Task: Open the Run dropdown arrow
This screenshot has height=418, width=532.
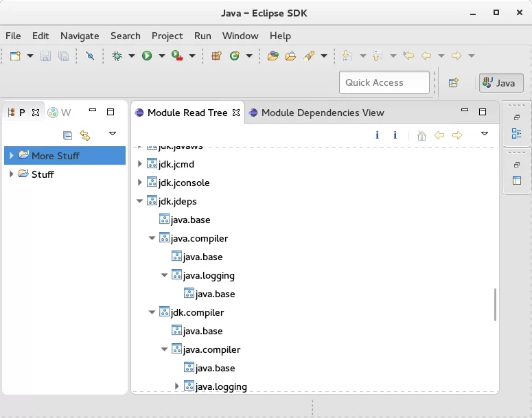Action: tap(162, 56)
